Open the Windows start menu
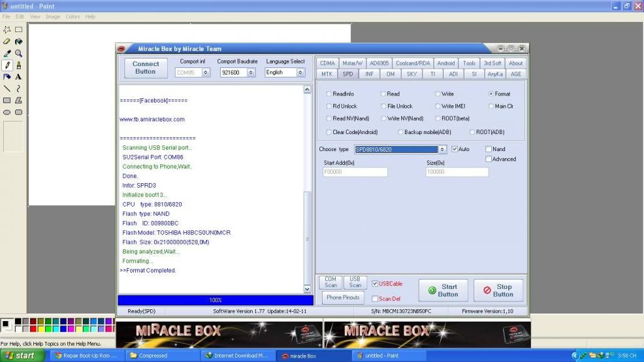The height and width of the screenshot is (362, 644). (x=22, y=356)
